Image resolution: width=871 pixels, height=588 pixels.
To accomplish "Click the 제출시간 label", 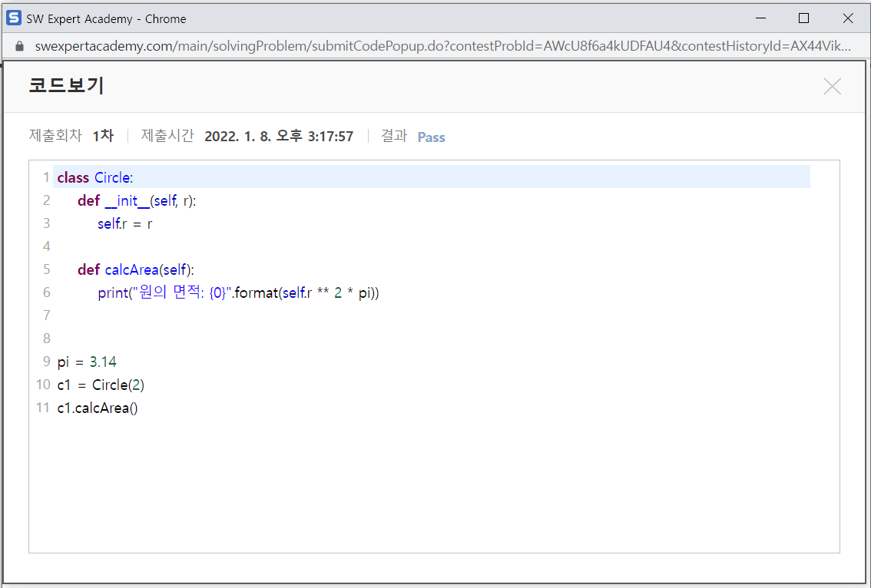I will [x=167, y=135].
